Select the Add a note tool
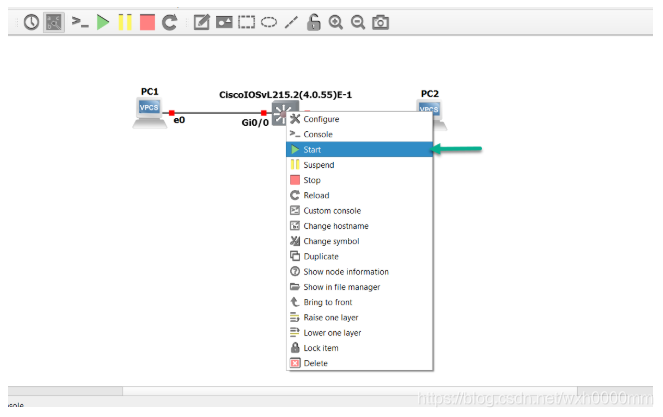Screen dimensions: 663x417 pyautogui.click(x=201, y=22)
